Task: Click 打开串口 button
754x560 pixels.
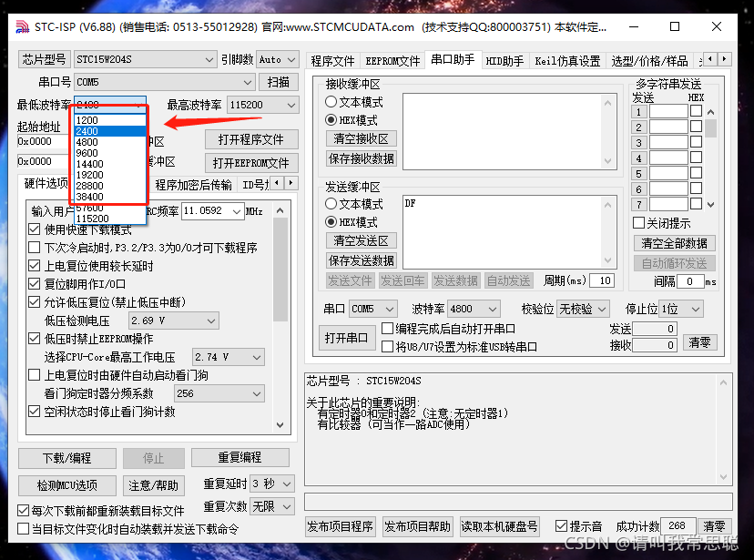Action: 347,338
